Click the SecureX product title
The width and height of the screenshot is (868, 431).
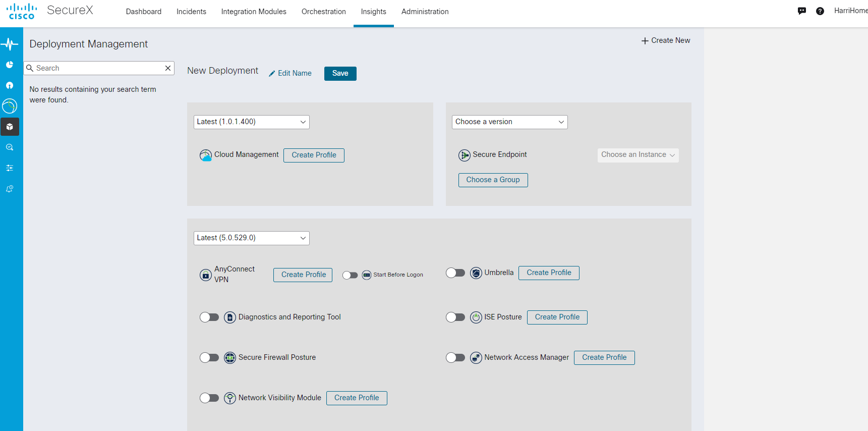click(x=70, y=11)
